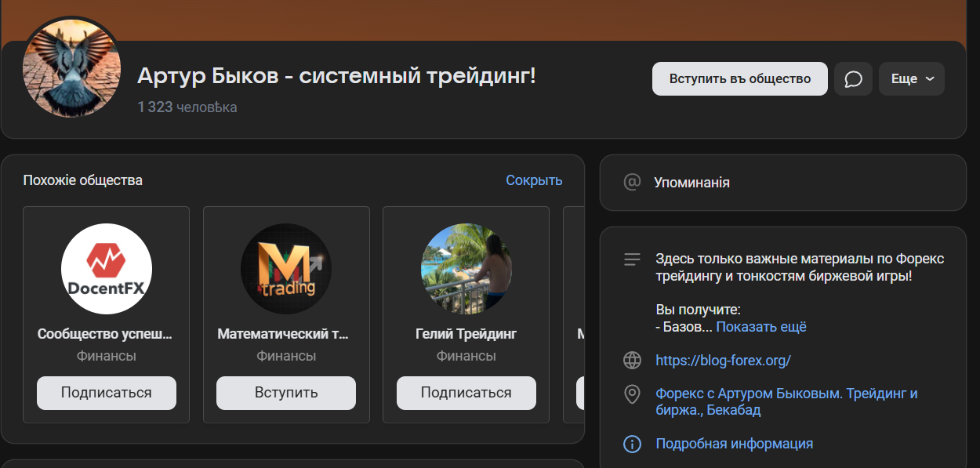Follow DocentFX with Подписаться button
980x468 pixels.
106,393
